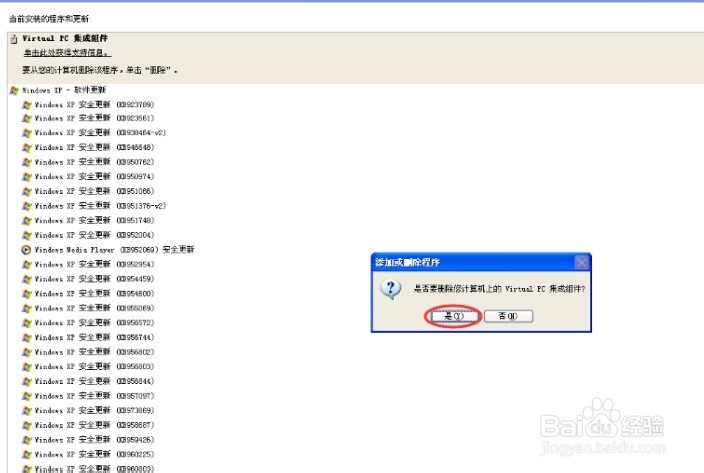Select Windows XP 安全更新 (KB956844) row
Image resolution: width=704 pixels, height=473 pixels.
point(88,381)
